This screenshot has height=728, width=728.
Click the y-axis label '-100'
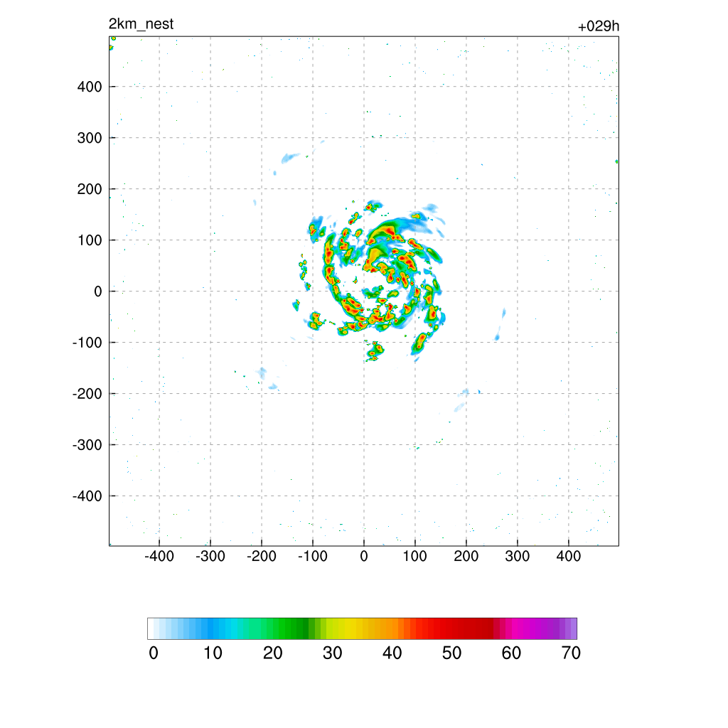(x=87, y=343)
